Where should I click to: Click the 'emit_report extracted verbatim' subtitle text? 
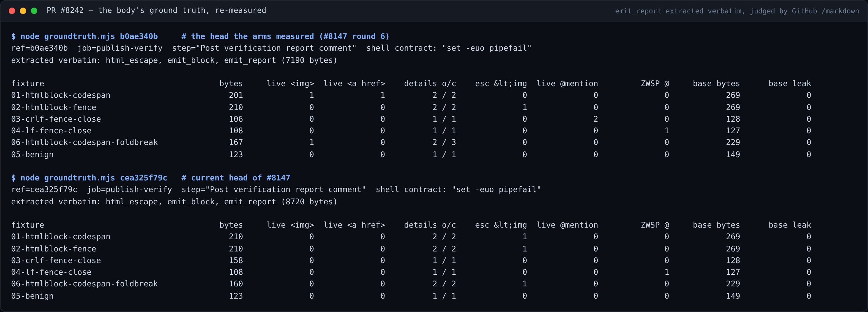click(678, 11)
